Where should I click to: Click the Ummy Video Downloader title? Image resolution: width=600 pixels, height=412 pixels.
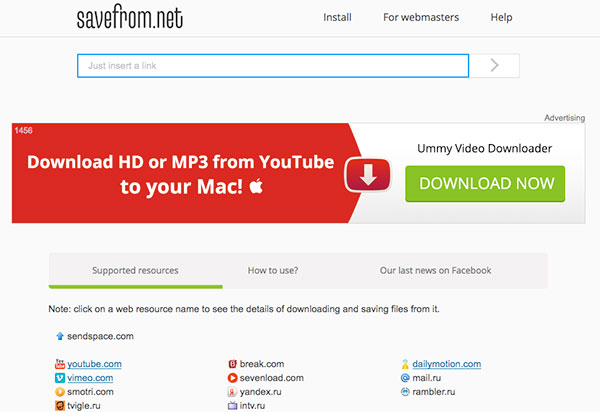[484, 148]
